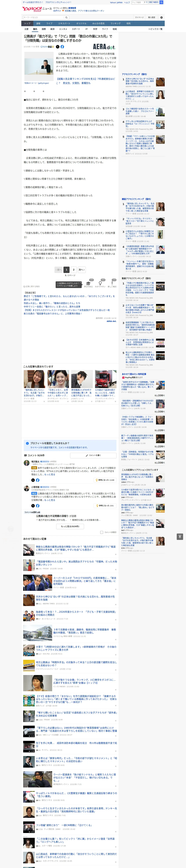The image size is (186, 868).
Task: Click the コメントを書く button
Action: tap(93, 455)
